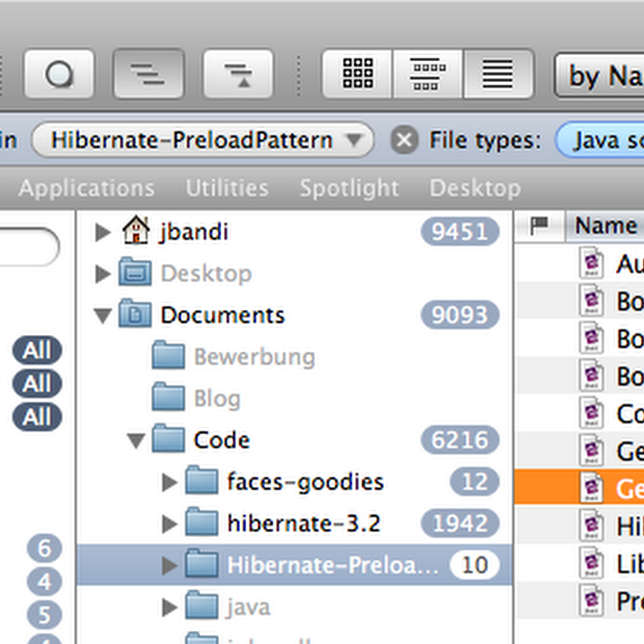
Task: Expand the hibernate-3.2 folder
Action: pos(169,525)
